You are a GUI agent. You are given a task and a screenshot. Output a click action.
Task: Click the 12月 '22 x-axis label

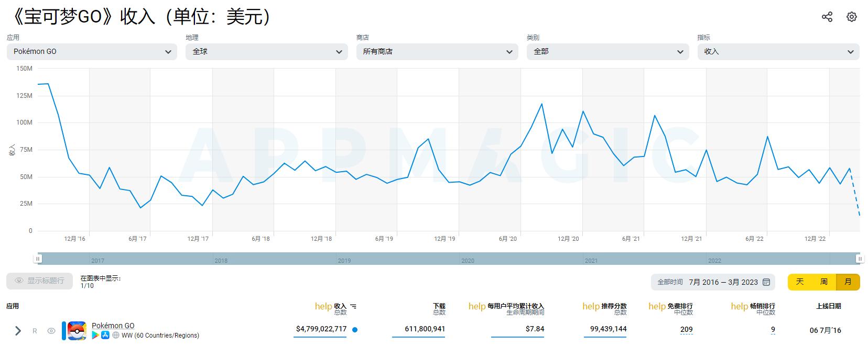tap(815, 239)
